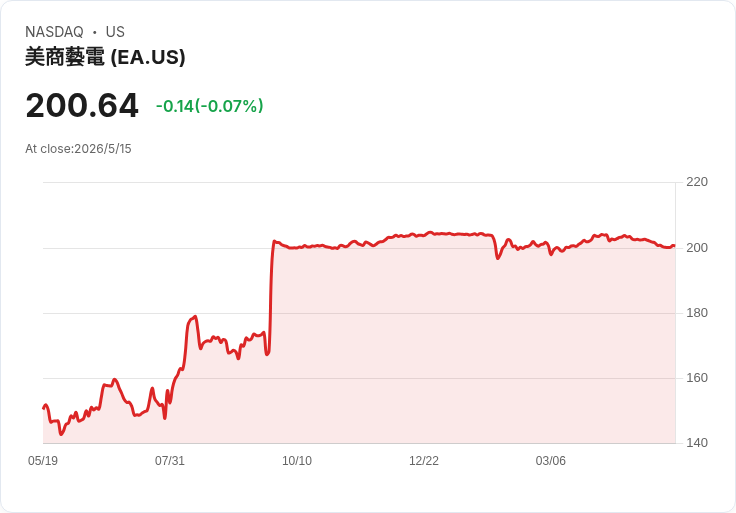This screenshot has height=513, width=736.
Task: Click the price change -0.14(-0.07%)
Action: click(x=209, y=106)
